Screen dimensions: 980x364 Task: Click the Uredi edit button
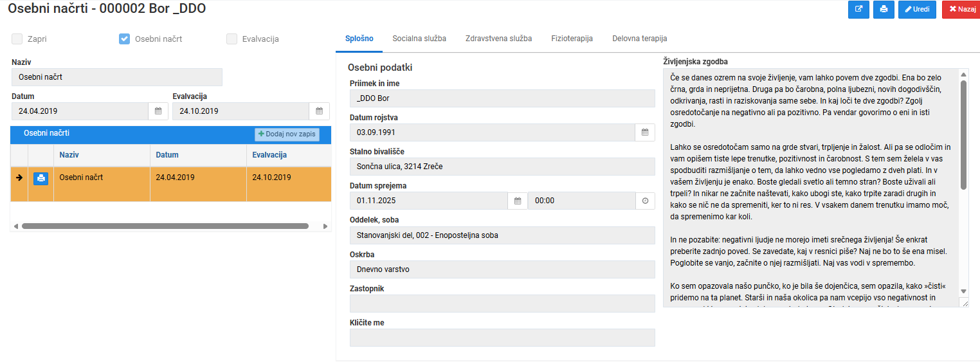click(917, 10)
